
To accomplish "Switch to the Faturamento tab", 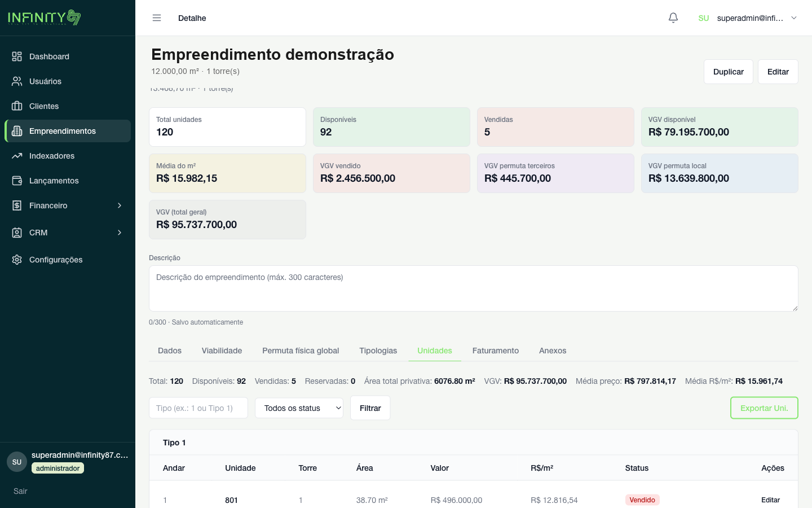I will [x=496, y=351].
